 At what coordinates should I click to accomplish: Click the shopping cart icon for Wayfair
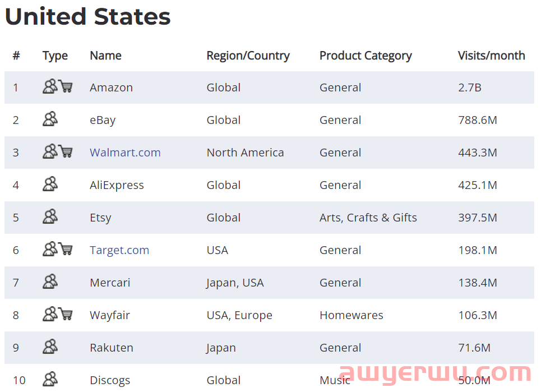click(x=65, y=314)
